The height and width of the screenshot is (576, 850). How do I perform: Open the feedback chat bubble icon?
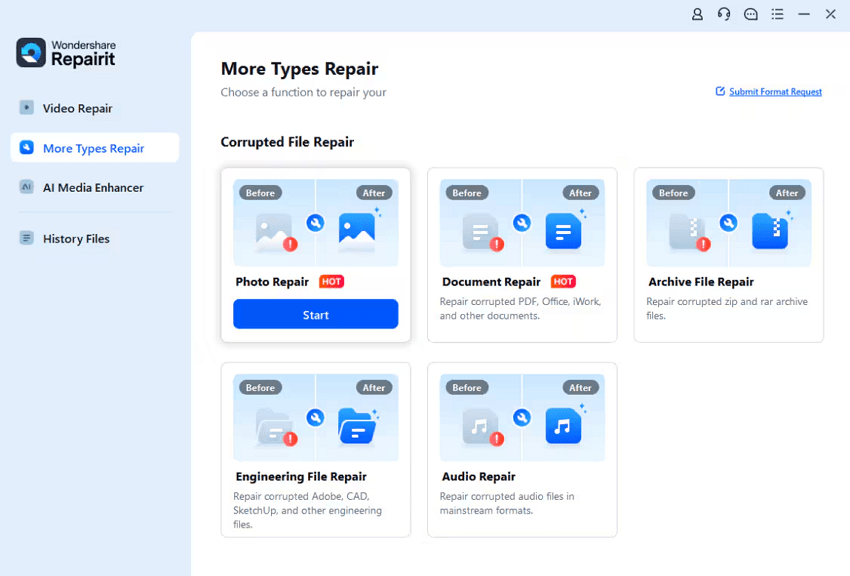(751, 15)
